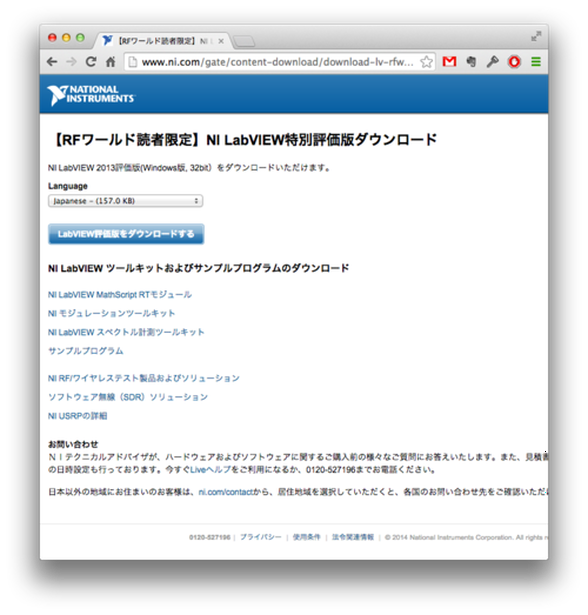
Task: Toggle fullscreen with the window expand arrows
Action: click(536, 36)
